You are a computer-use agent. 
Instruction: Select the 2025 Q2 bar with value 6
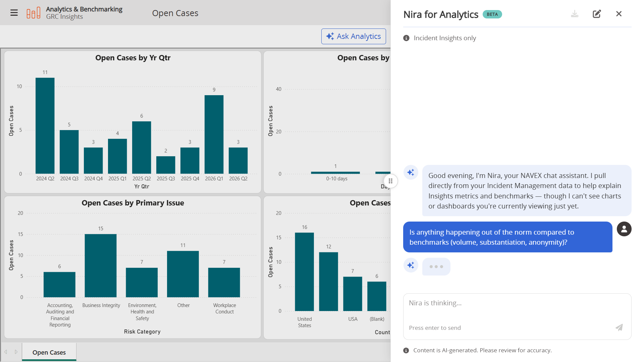tap(142, 147)
